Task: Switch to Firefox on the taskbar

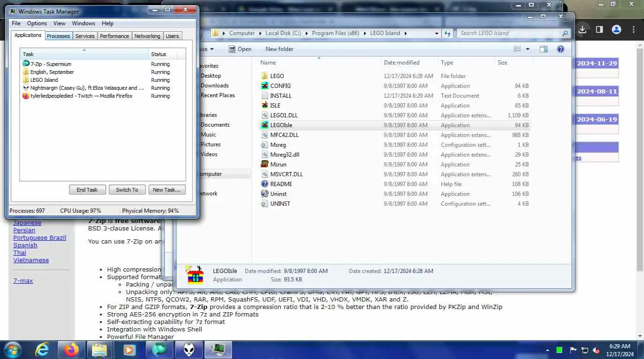Action: pos(72,350)
